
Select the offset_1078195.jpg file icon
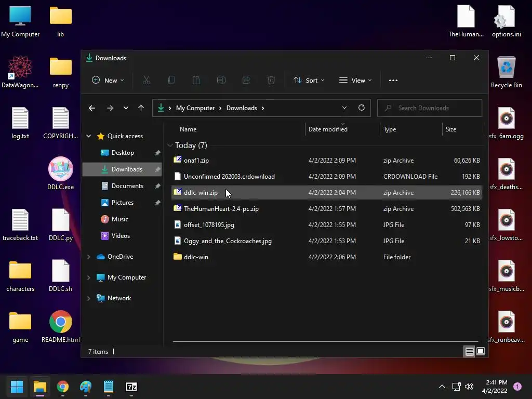tap(178, 224)
